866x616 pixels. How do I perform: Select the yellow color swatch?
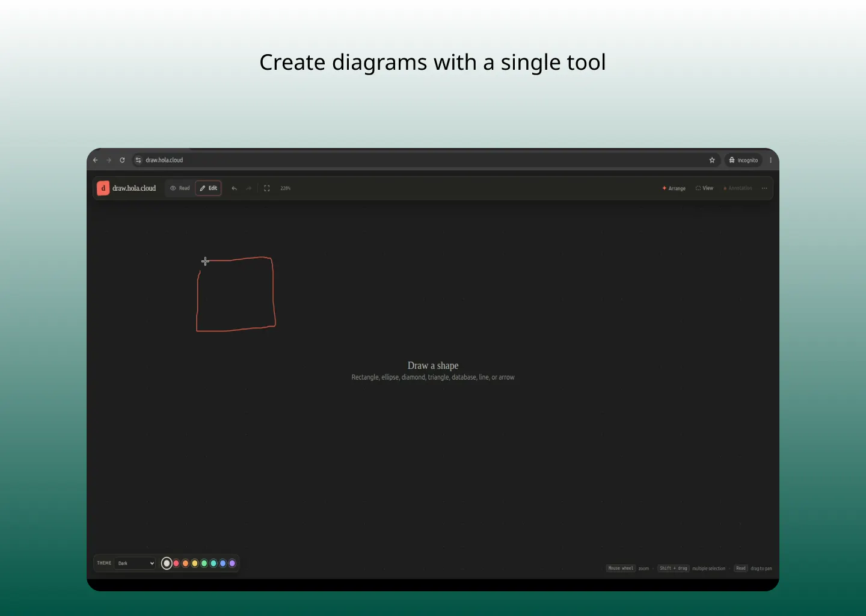[x=195, y=563]
